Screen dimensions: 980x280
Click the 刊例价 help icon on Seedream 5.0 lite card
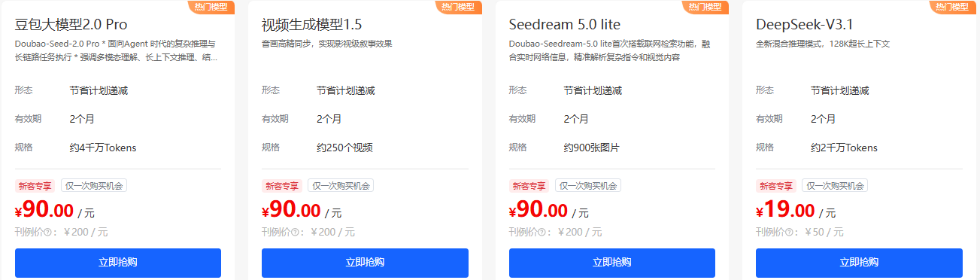543,233
